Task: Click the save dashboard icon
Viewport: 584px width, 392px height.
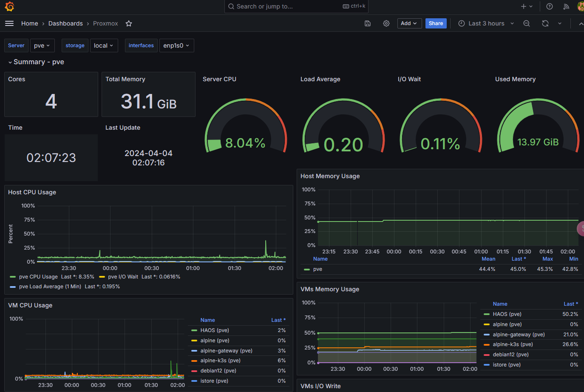Action: coord(368,23)
